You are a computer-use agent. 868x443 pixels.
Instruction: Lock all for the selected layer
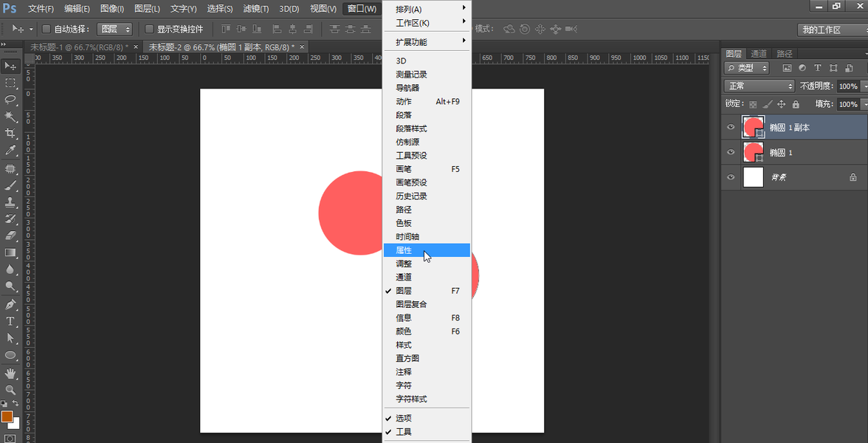(x=796, y=104)
